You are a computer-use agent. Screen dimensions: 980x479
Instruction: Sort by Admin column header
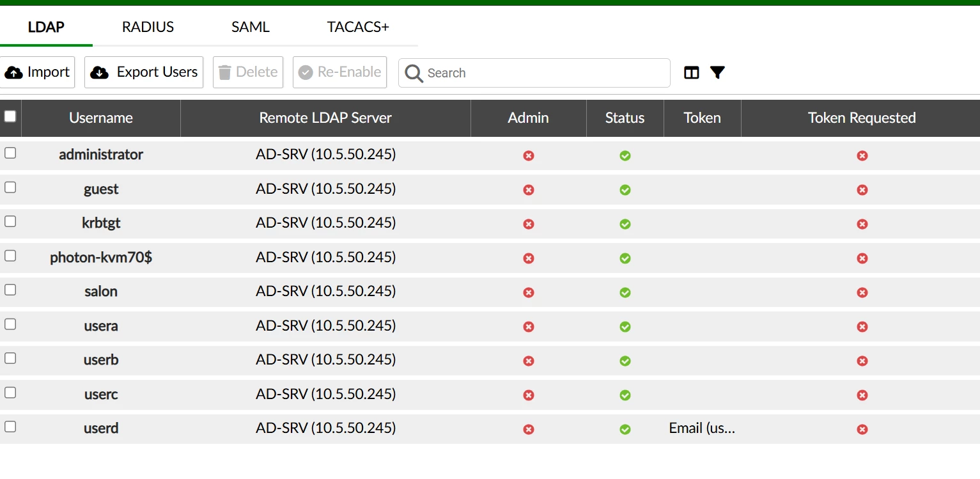coord(528,118)
